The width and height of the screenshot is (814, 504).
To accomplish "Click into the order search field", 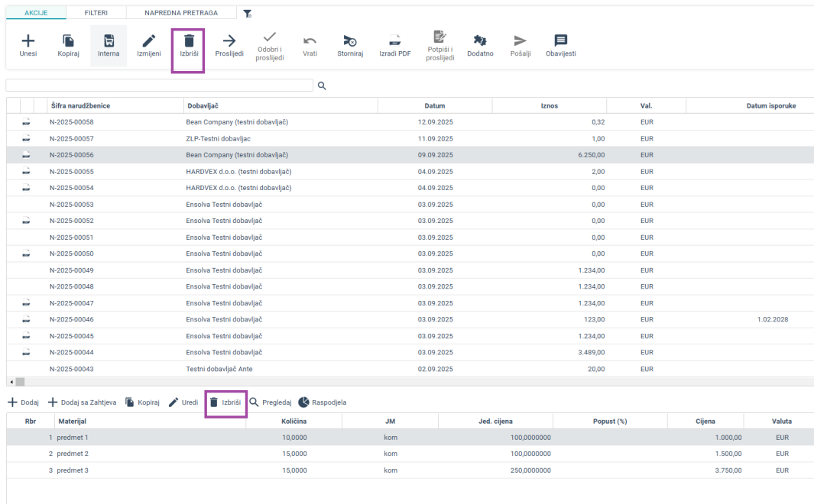I will pyautogui.click(x=159, y=86).
